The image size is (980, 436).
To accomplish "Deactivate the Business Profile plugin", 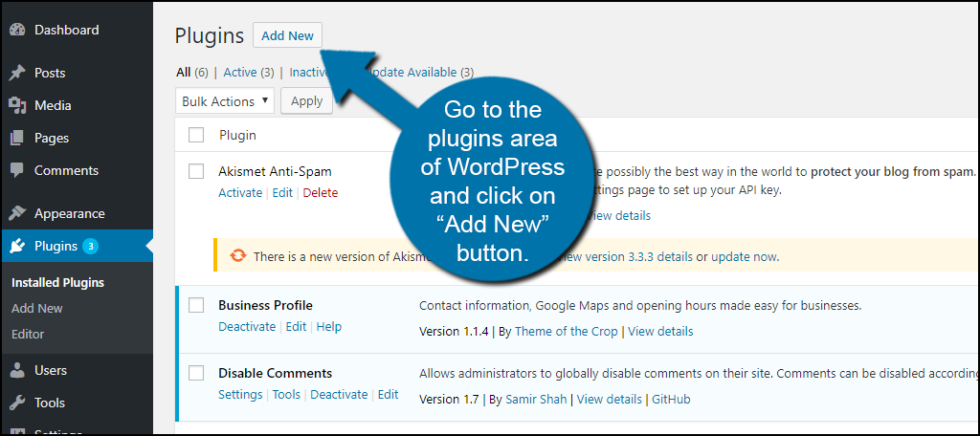I will 247,327.
